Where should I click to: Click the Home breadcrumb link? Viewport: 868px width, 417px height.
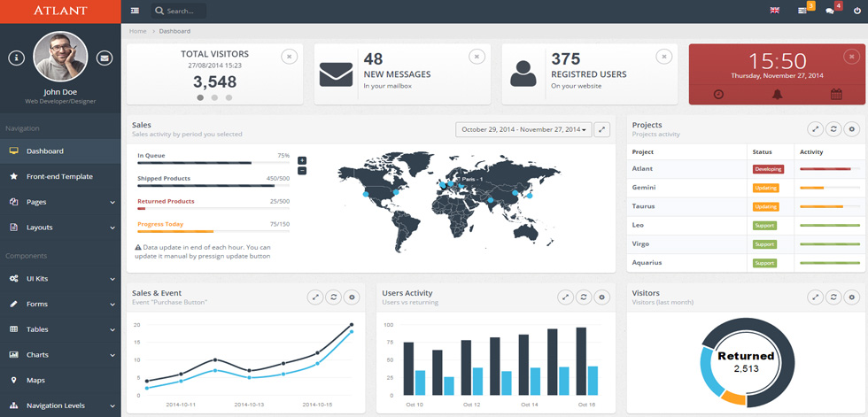(x=138, y=31)
